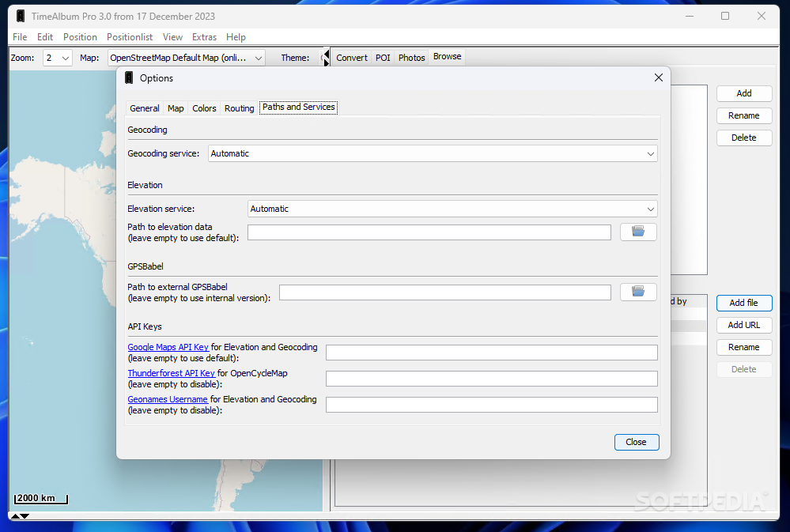Open the Google Maps API Key link
This screenshot has width=790, height=532.
(x=168, y=347)
